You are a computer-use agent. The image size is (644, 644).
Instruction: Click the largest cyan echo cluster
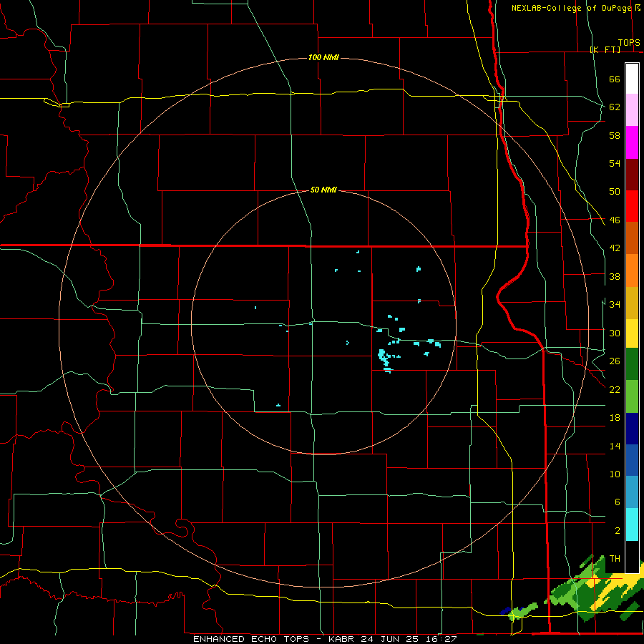click(x=384, y=358)
